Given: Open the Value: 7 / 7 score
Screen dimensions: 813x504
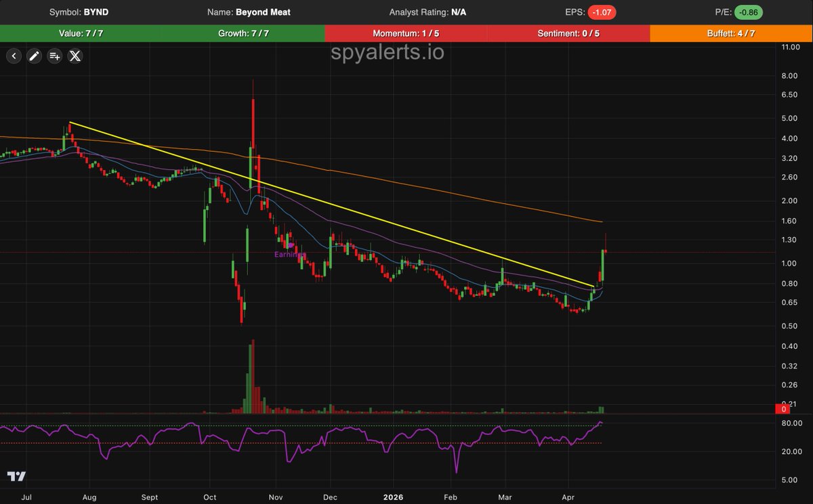Looking at the screenshot, I should point(81,33).
